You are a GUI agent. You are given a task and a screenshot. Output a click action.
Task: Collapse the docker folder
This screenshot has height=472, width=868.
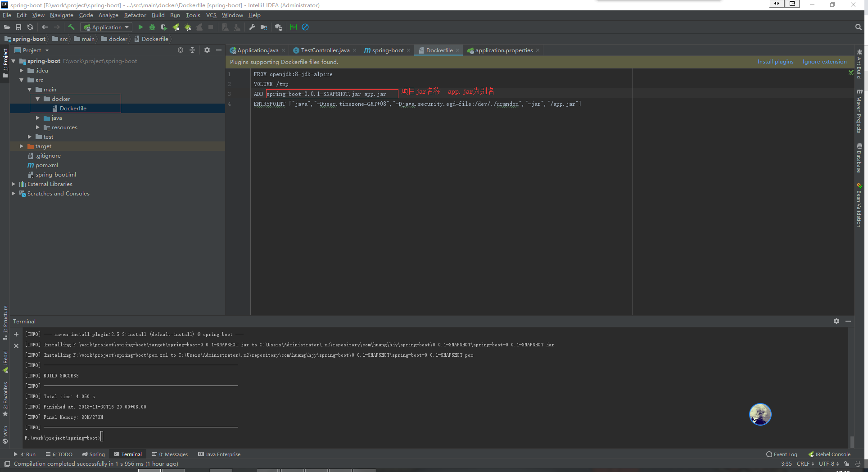point(38,99)
